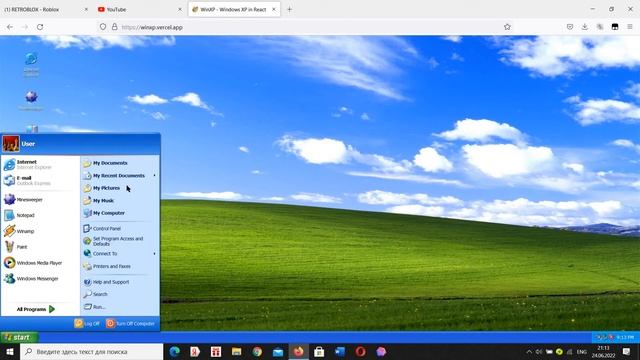
Task: Open Chrome from taskbar
Action: [257, 351]
